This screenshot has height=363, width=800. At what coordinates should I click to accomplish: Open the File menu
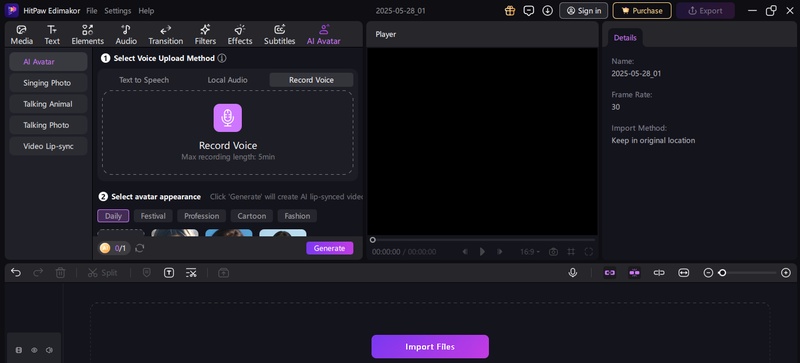coord(92,11)
